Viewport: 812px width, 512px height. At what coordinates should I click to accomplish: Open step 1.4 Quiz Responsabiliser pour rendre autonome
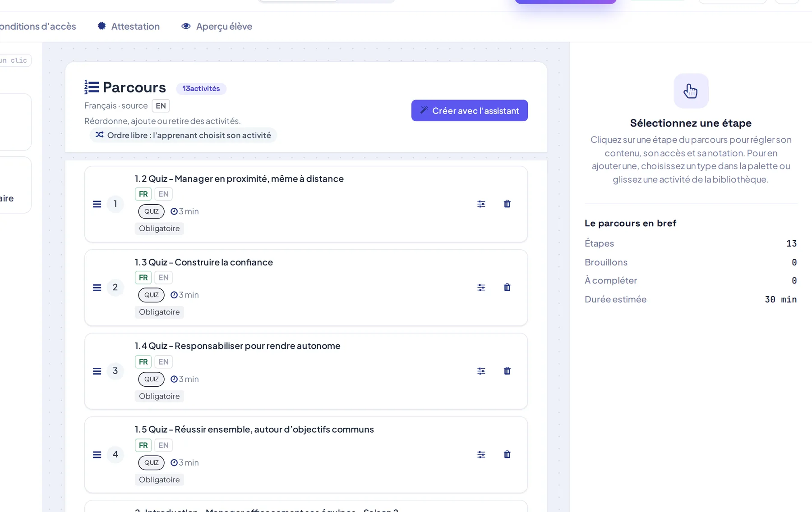238,346
